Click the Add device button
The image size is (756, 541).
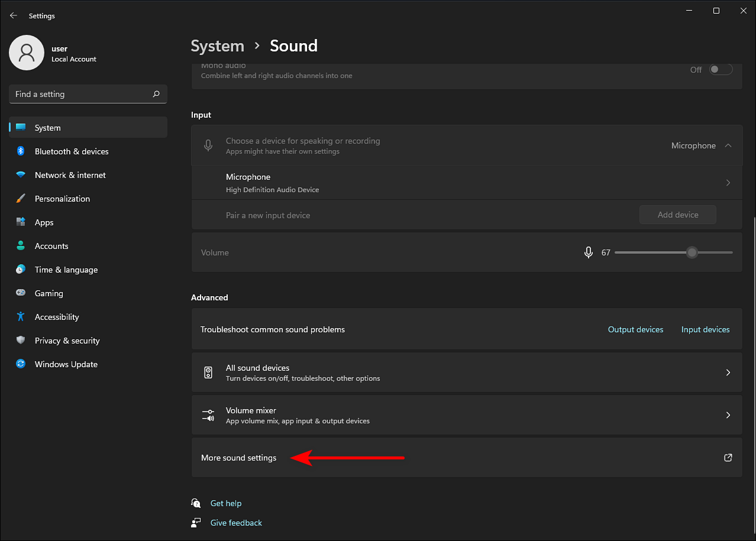(x=677, y=215)
